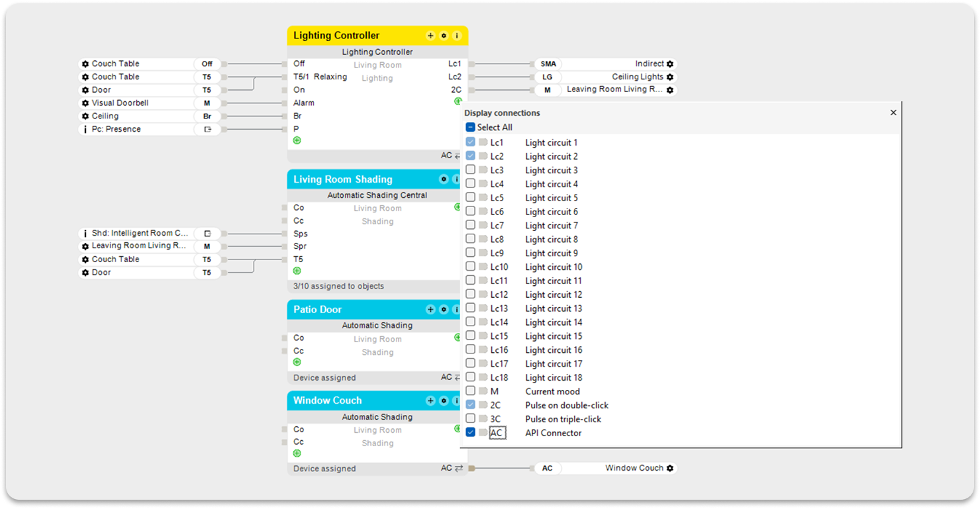Image resolution: width=980 pixels, height=509 pixels.
Task: Enable the Lc3 Light circuit 3 checkbox
Action: 471,170
